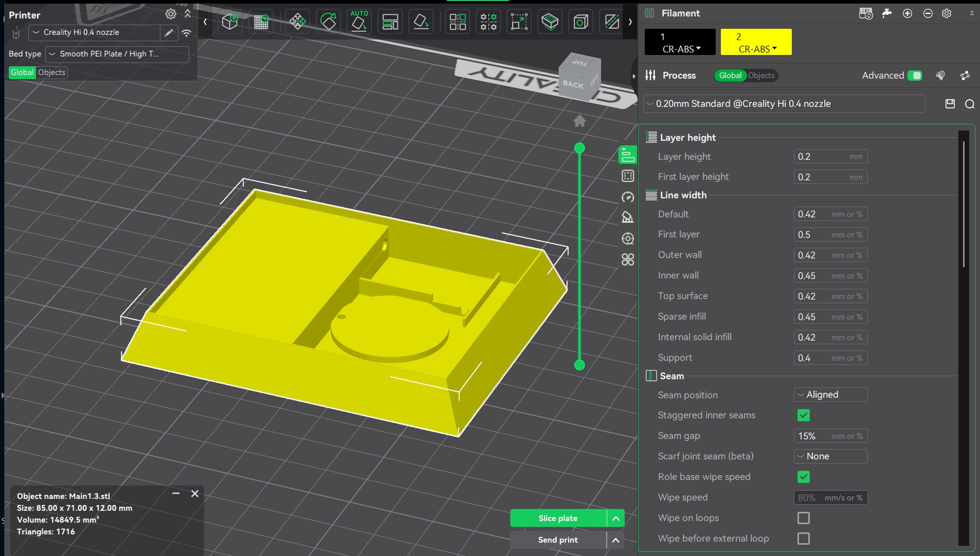Click the compare presets icon beside Advanced
980x556 pixels.
(940, 76)
